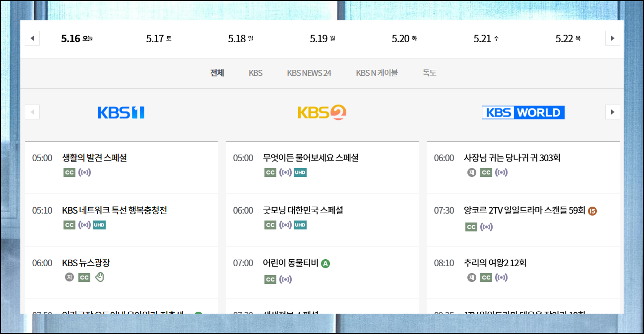Click UHD badge for 굿모닝 대한민국 스페셜
This screenshot has height=334, width=644.
click(x=300, y=225)
